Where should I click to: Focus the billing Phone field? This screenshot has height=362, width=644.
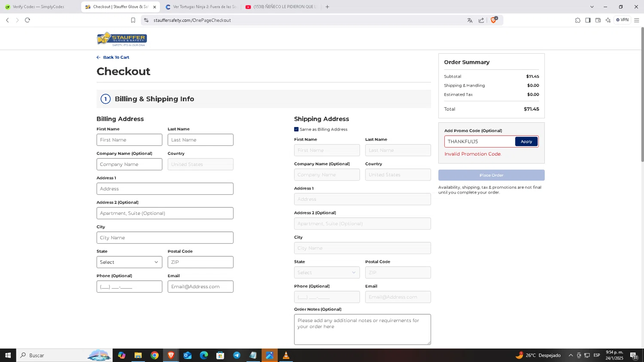[x=129, y=287]
